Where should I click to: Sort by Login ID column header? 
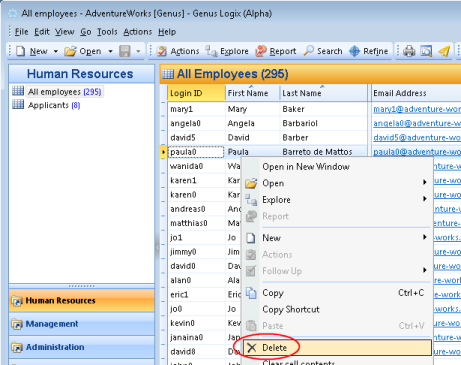point(196,93)
